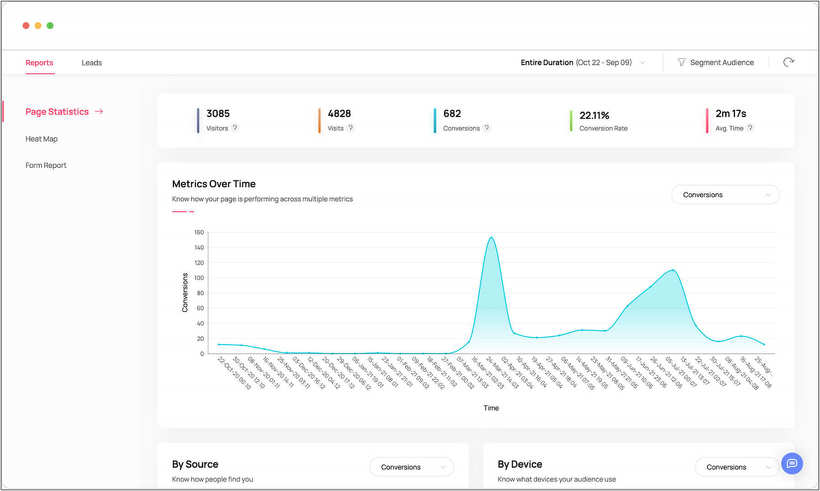Click the refresh icon in top bar

pyautogui.click(x=788, y=62)
